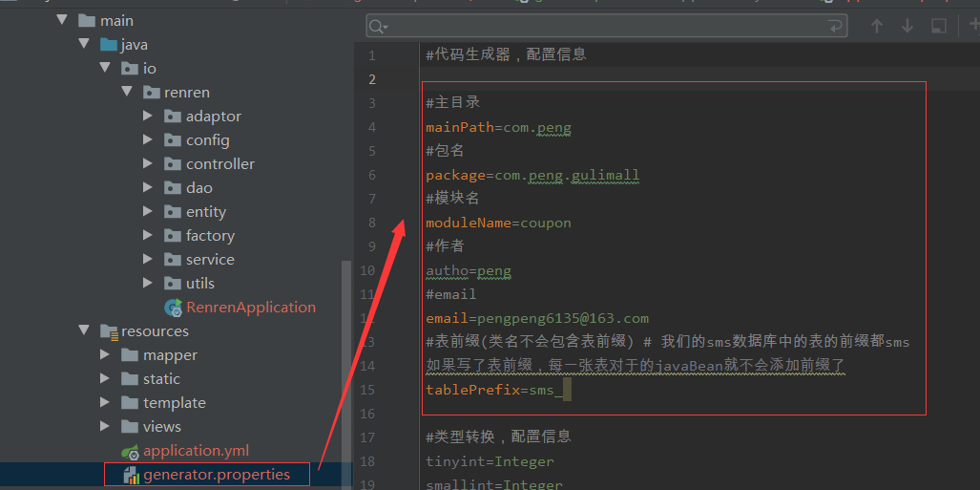The width and height of the screenshot is (980, 490).
Task: Click the adaptor package icon
Action: [x=173, y=116]
